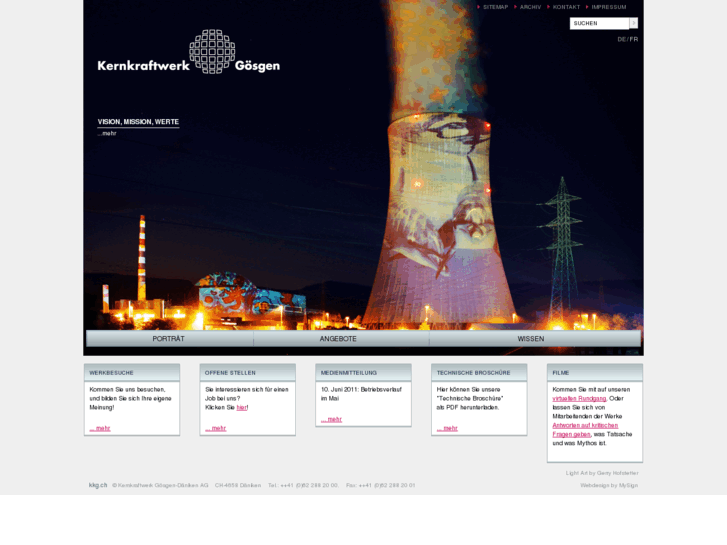This screenshot has width=727, height=545.
Task: Click the FILME box header
Action: (595, 372)
